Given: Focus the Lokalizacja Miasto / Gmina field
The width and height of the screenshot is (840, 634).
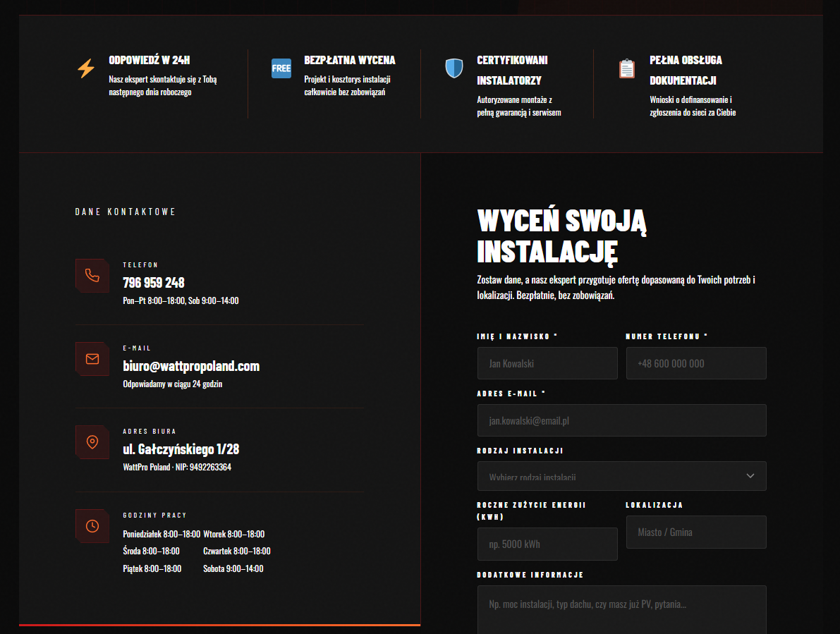Looking at the screenshot, I should pyautogui.click(x=696, y=532).
